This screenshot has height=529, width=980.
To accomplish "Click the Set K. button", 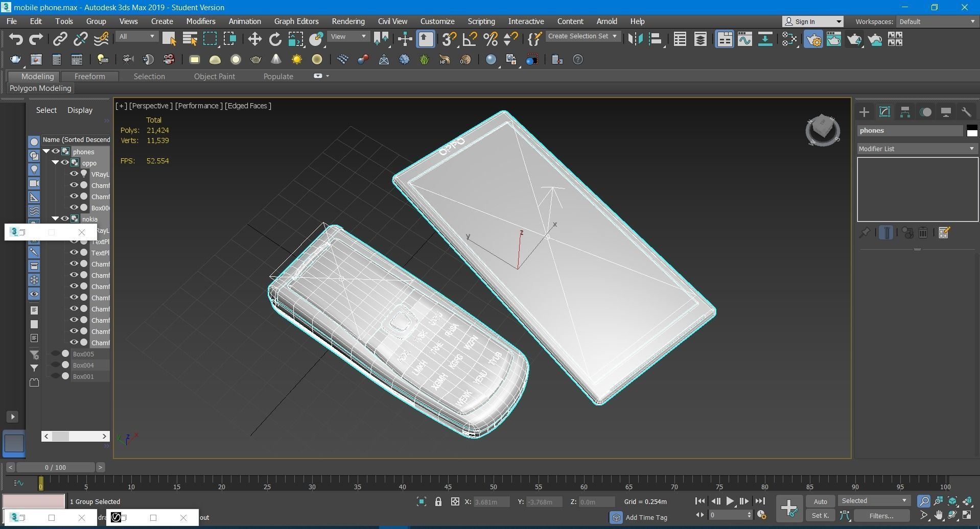I will (x=820, y=516).
